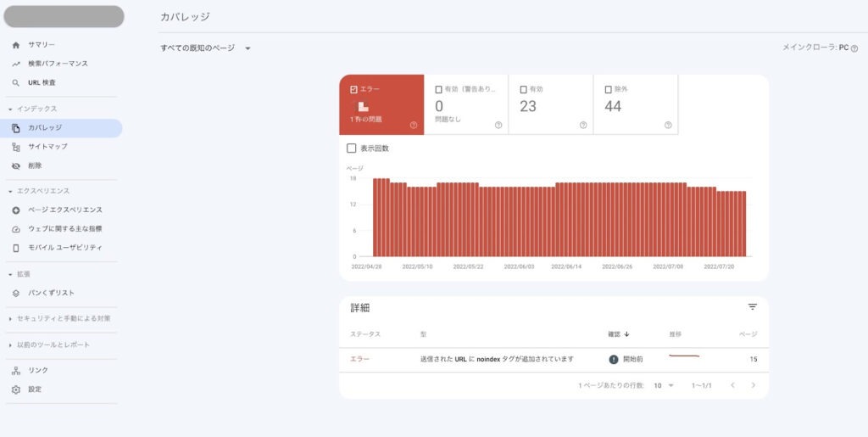Viewport: 868px width, 437px height.
Task: Click the 設定 gear icon
Action: coord(16,389)
